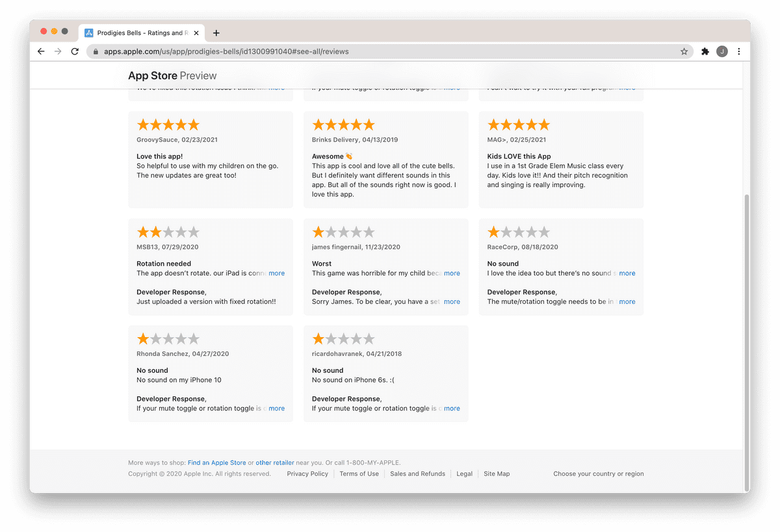This screenshot has height=532, width=780.
Task: Click the browser back arrow
Action: click(x=41, y=51)
